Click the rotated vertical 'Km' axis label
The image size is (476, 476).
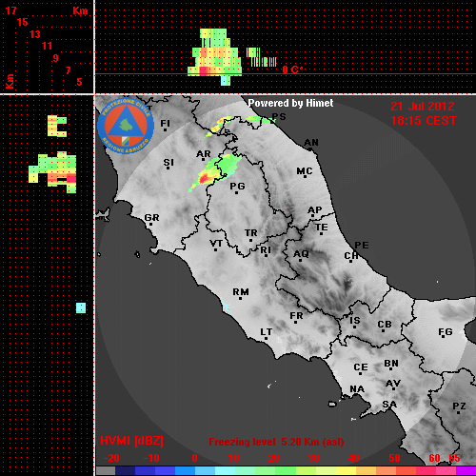10,81
